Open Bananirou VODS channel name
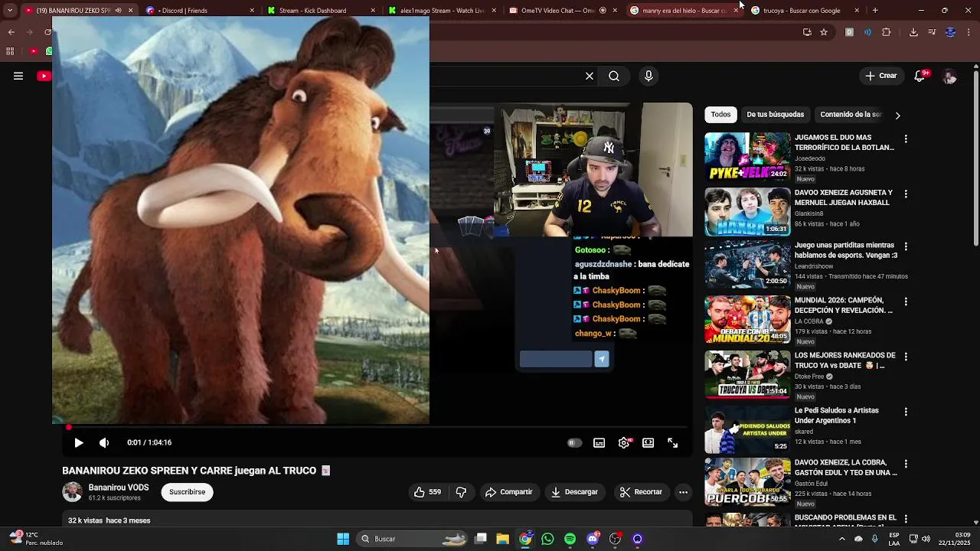The height and width of the screenshot is (551, 980). [x=119, y=487]
